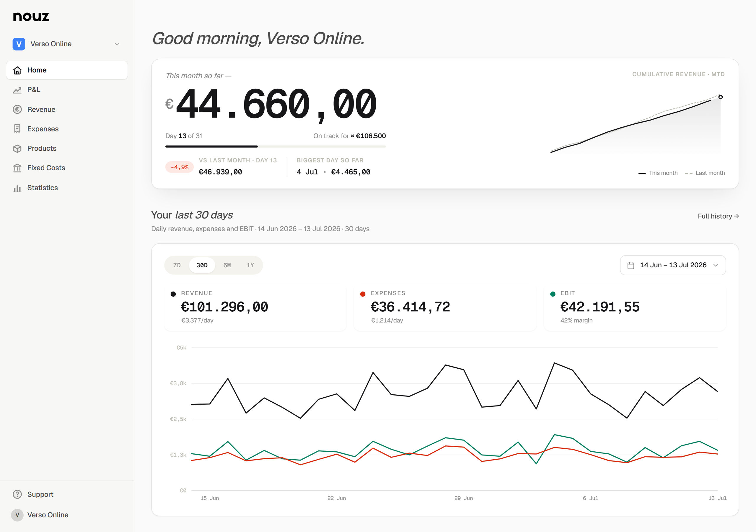Image resolution: width=756 pixels, height=532 pixels.
Task: Click the EBIT €42.191,55 summary card
Action: 635,308
